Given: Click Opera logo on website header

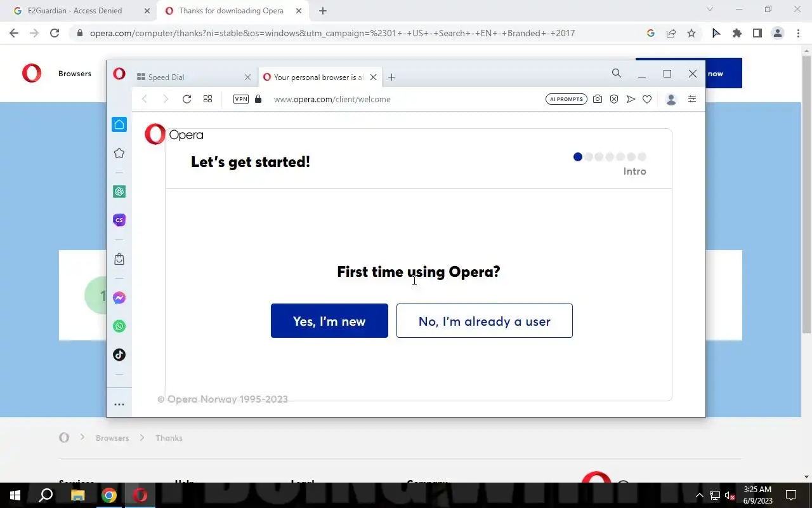Looking at the screenshot, I should coord(32,74).
